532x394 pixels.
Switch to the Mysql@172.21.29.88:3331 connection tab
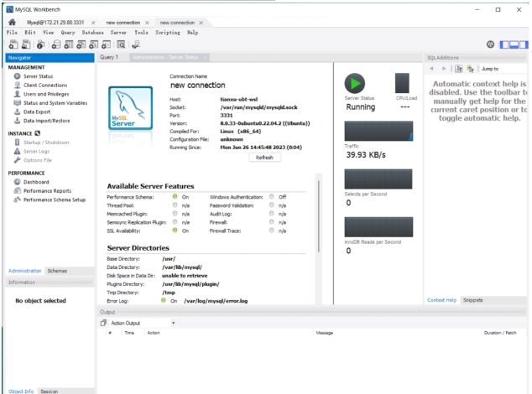(x=55, y=23)
